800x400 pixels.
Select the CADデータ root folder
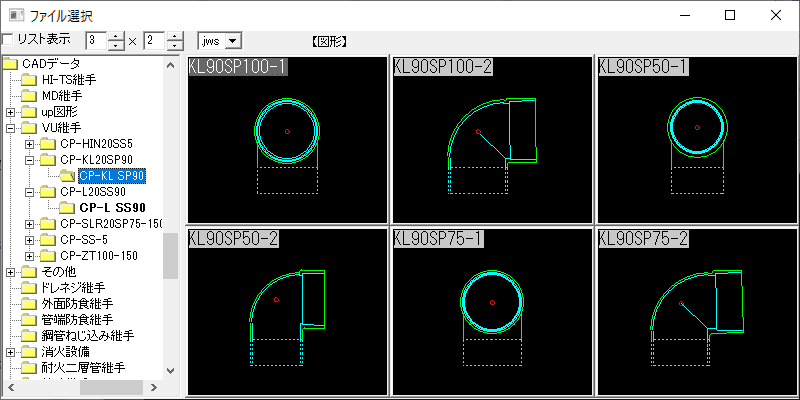tap(51, 64)
